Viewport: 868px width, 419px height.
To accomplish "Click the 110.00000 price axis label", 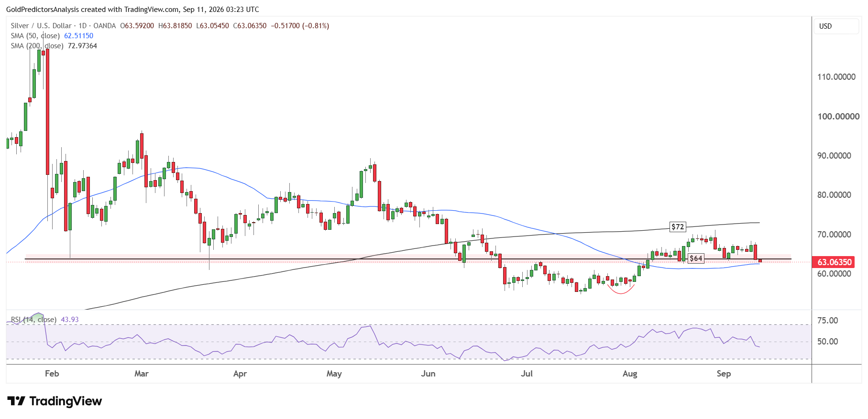I will (x=836, y=77).
